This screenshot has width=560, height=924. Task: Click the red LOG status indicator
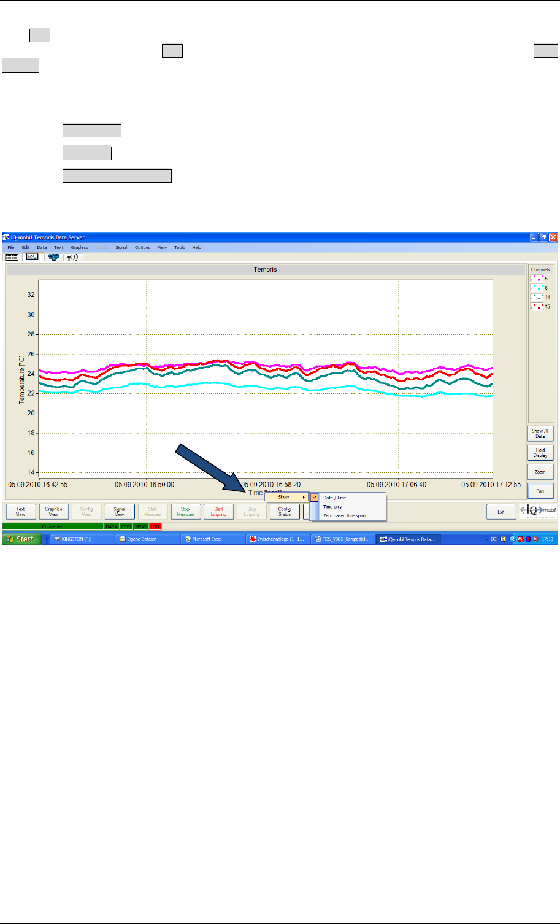pyautogui.click(x=155, y=526)
